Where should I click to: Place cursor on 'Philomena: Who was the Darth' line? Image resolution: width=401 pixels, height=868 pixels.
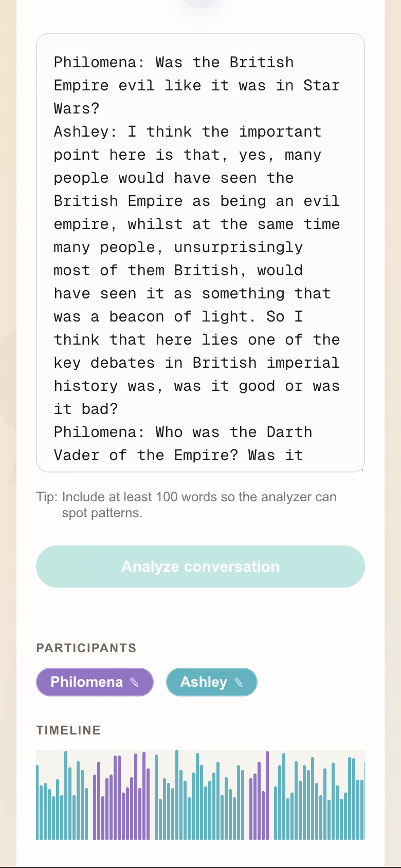click(183, 432)
